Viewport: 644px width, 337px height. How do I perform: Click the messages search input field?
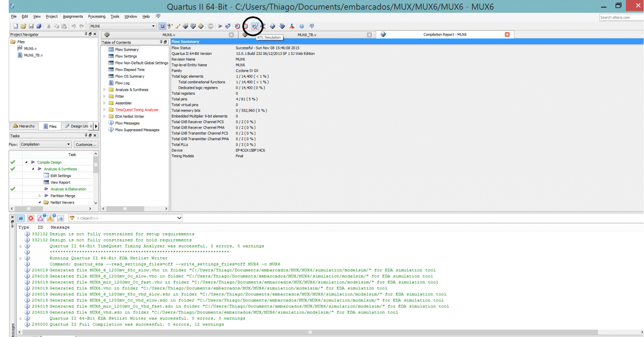coord(126,218)
